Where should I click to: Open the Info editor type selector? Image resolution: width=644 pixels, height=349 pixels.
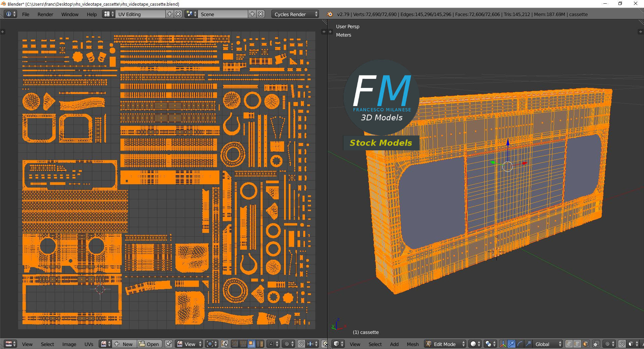[10, 14]
